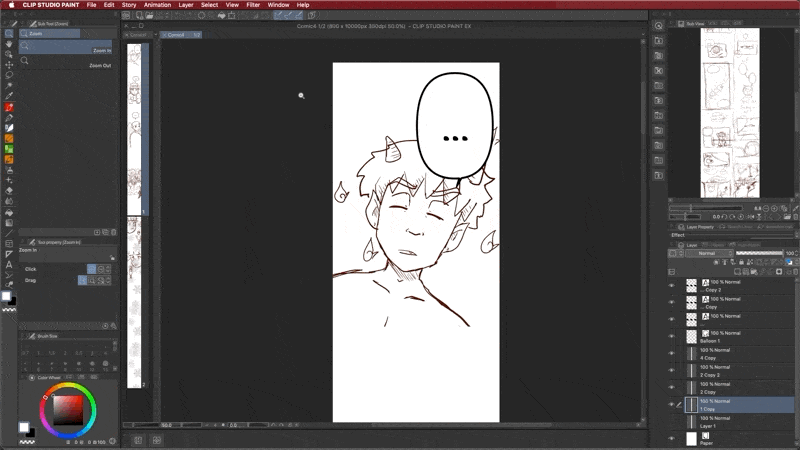Image resolution: width=800 pixels, height=450 pixels.
Task: Hide the 2 Copy 2 layer
Action: point(671,370)
